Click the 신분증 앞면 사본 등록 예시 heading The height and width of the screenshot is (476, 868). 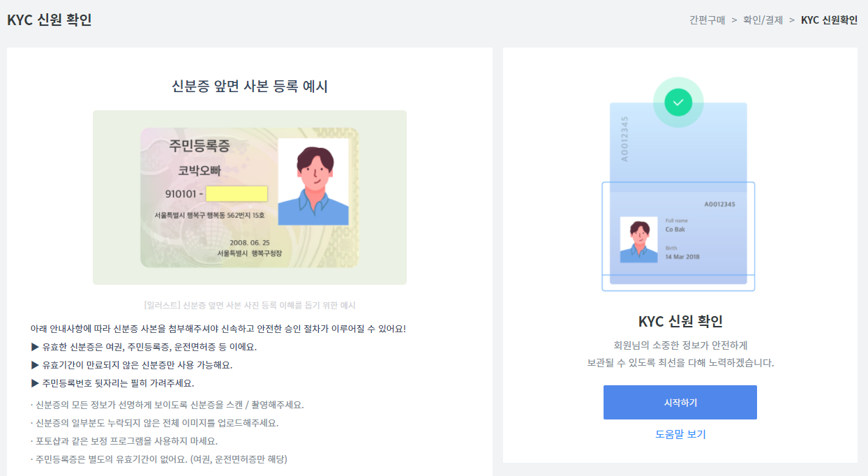pos(250,87)
